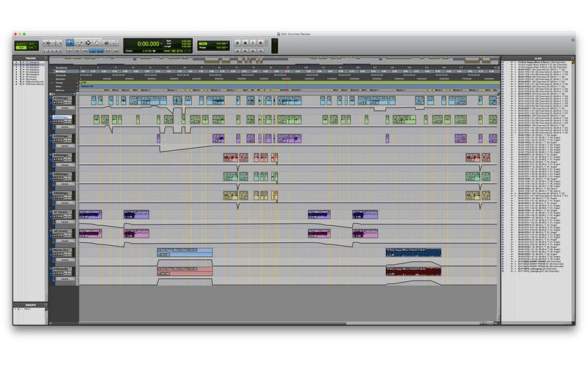This screenshot has width=588, height=368.
Task: Click the transport Play button
Action: pos(253,43)
